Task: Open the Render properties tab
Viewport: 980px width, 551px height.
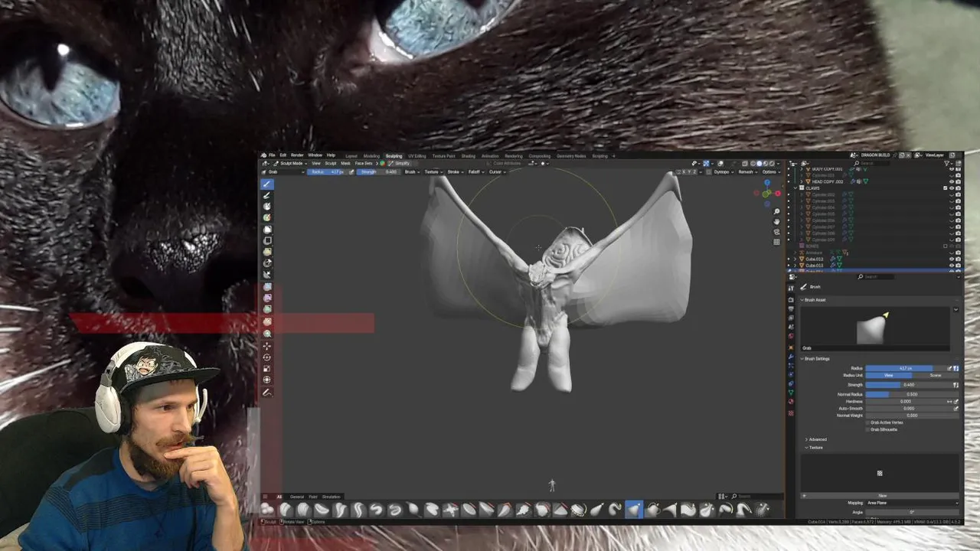Action: click(x=791, y=300)
